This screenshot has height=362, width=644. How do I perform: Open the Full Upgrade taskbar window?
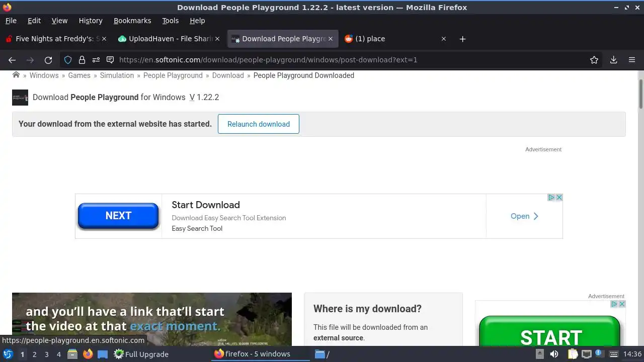141,354
